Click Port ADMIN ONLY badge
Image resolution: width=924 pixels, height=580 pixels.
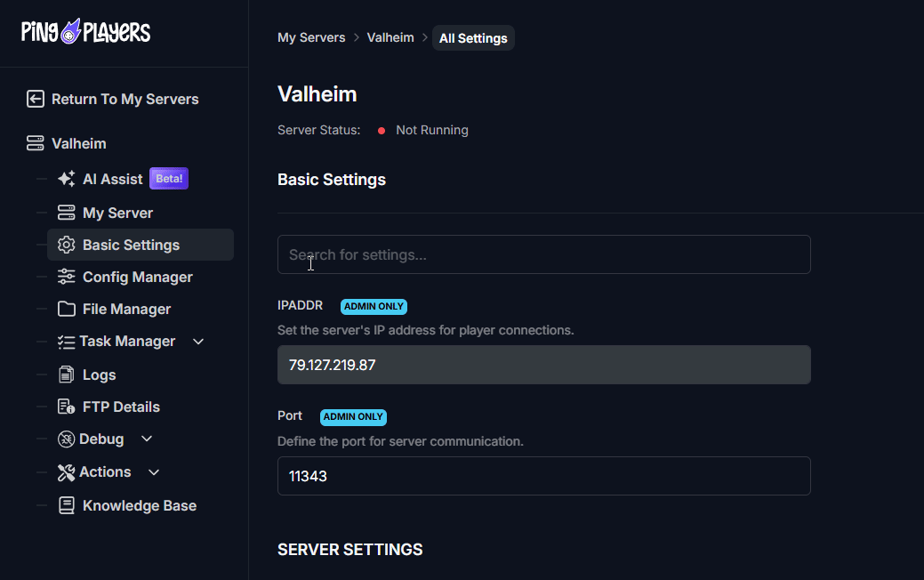[353, 416]
